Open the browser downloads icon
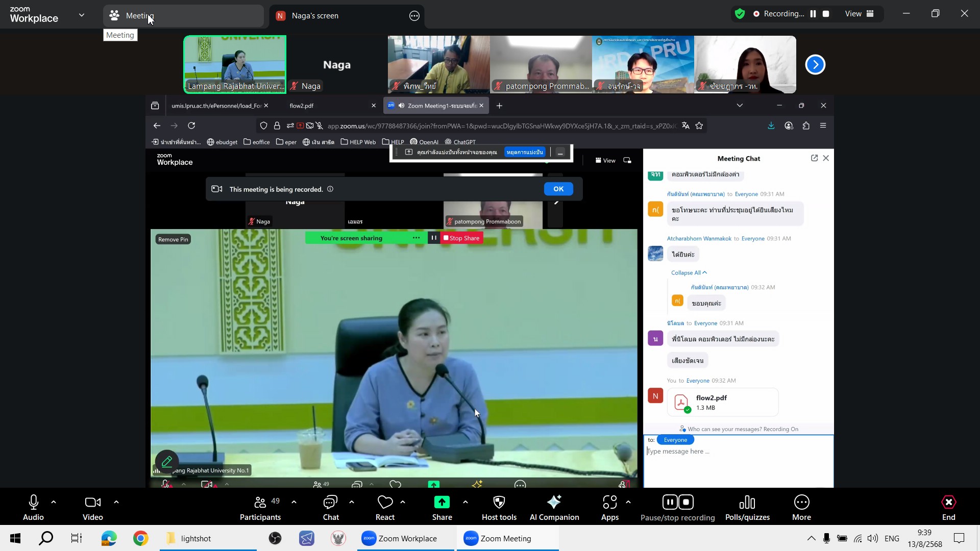The height and width of the screenshot is (551, 980). [771, 126]
